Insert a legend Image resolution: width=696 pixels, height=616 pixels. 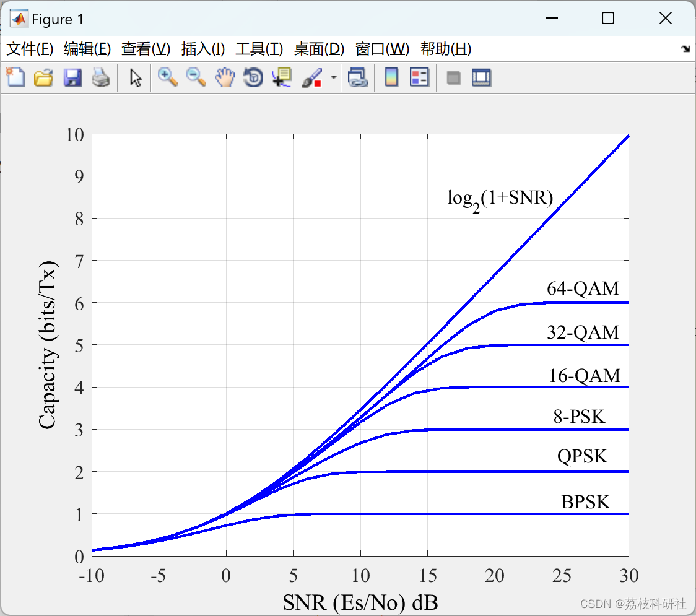click(419, 77)
